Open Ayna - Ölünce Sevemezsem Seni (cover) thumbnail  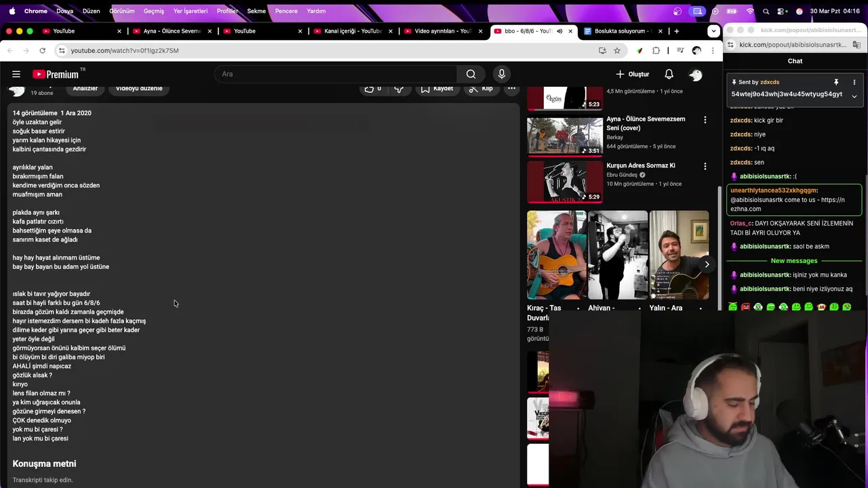(565, 136)
